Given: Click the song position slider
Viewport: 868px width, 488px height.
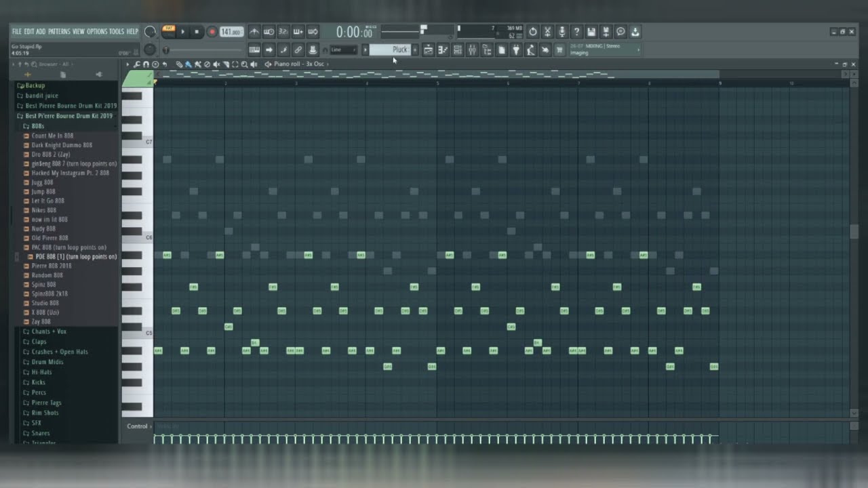Looking at the screenshot, I should 203,50.
